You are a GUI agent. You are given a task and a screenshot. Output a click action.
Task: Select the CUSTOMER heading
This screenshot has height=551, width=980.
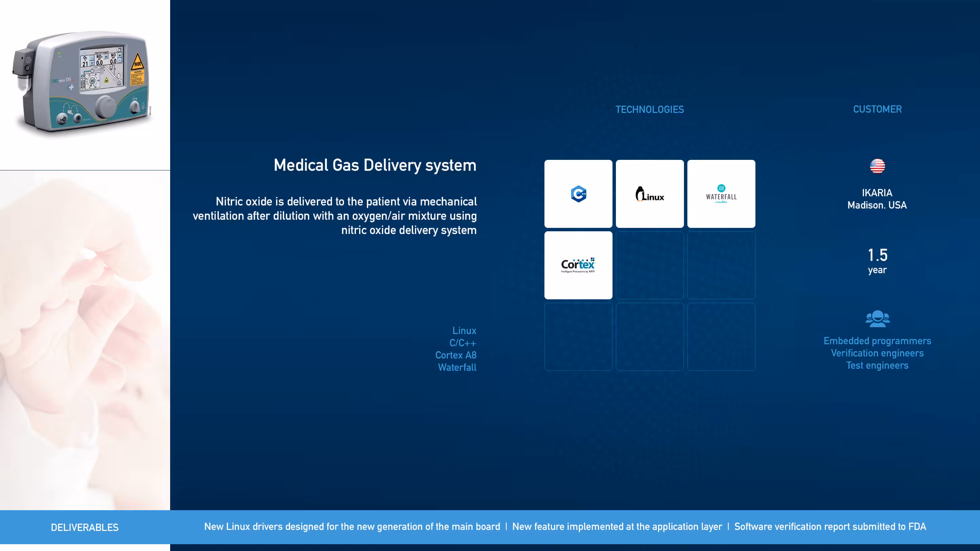coord(877,110)
